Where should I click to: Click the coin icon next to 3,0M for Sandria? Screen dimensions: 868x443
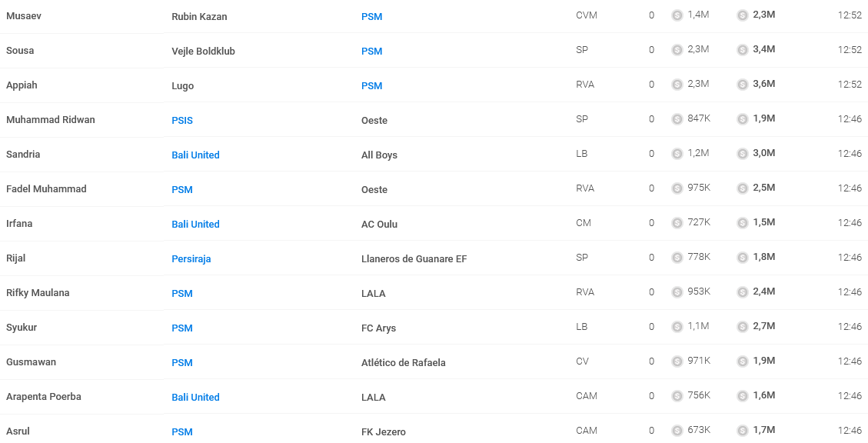point(743,154)
